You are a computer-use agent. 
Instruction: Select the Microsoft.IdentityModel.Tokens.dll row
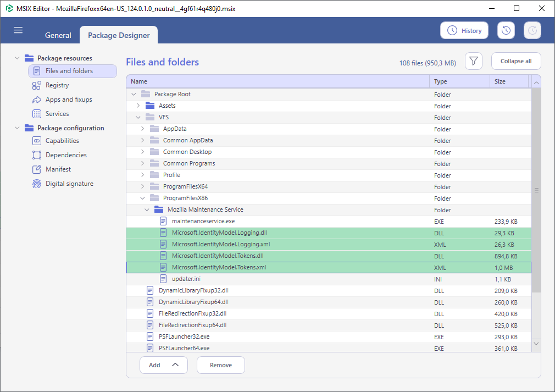pos(329,256)
